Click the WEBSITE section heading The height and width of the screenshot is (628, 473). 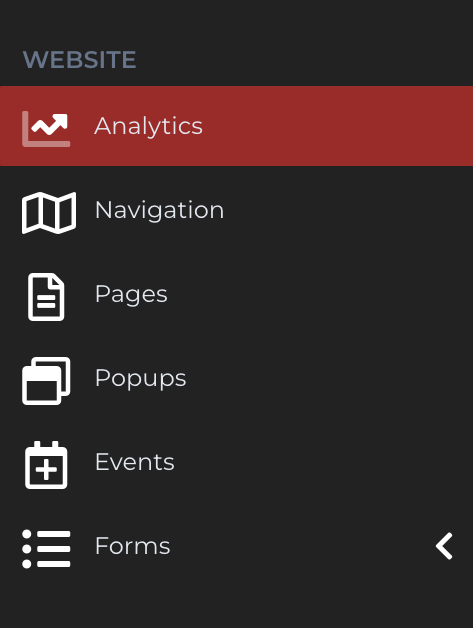pyautogui.click(x=79, y=60)
